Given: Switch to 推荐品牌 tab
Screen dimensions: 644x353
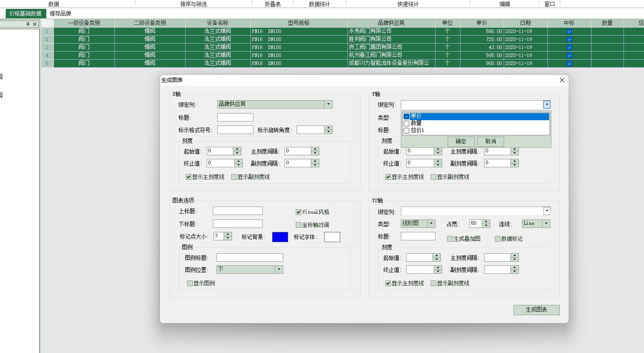Looking at the screenshot, I should click(x=61, y=14).
